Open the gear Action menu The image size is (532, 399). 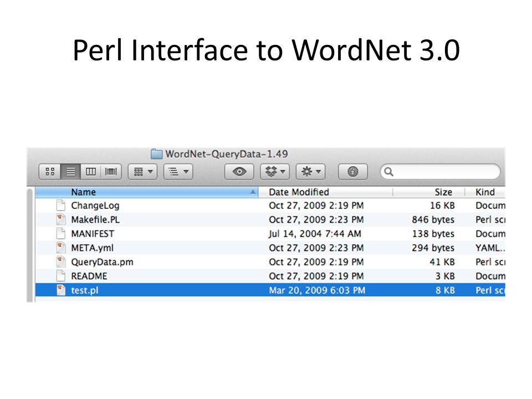pos(311,172)
